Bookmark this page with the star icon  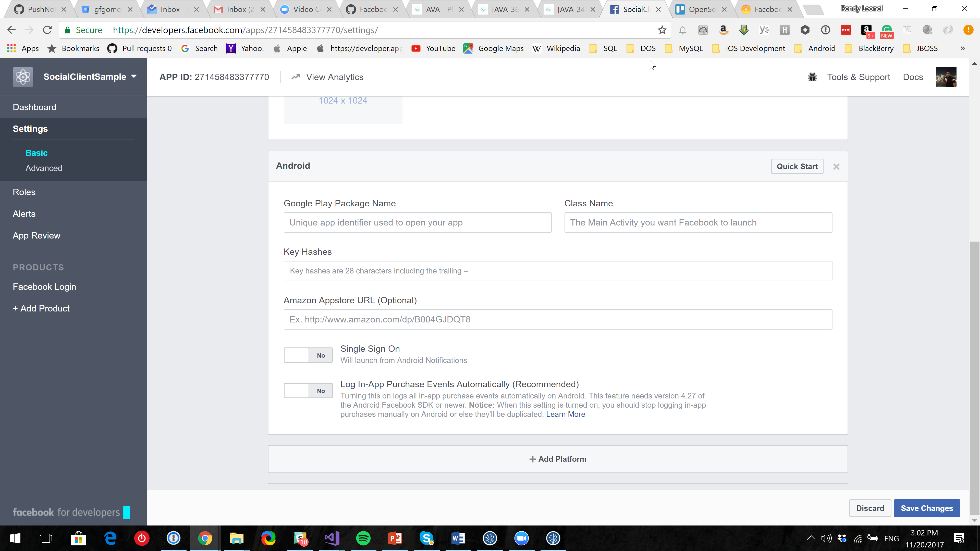tap(662, 30)
